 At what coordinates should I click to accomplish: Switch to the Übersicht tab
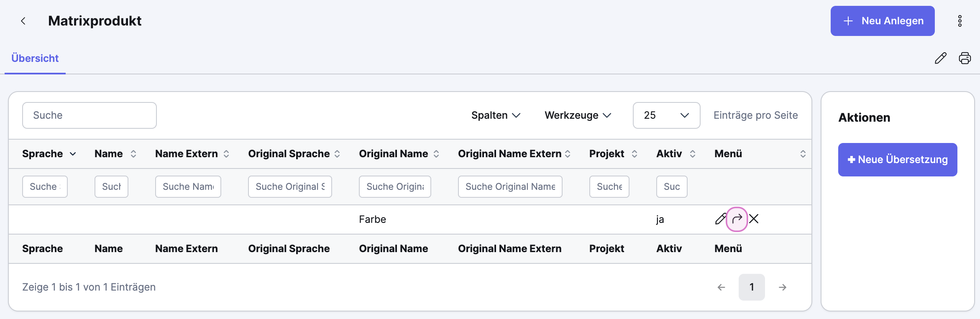(35, 59)
